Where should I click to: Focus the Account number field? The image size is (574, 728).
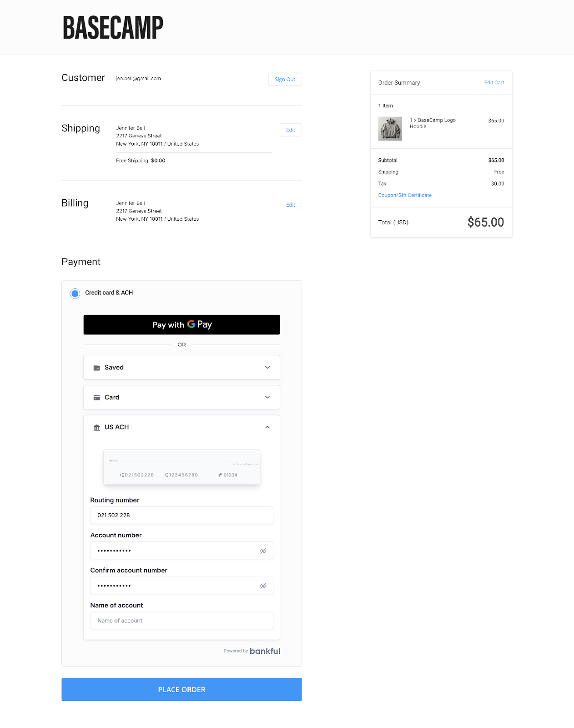(x=181, y=551)
